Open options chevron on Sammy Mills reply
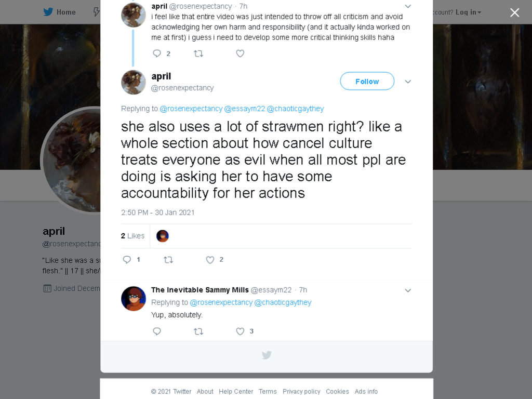 pyautogui.click(x=408, y=290)
